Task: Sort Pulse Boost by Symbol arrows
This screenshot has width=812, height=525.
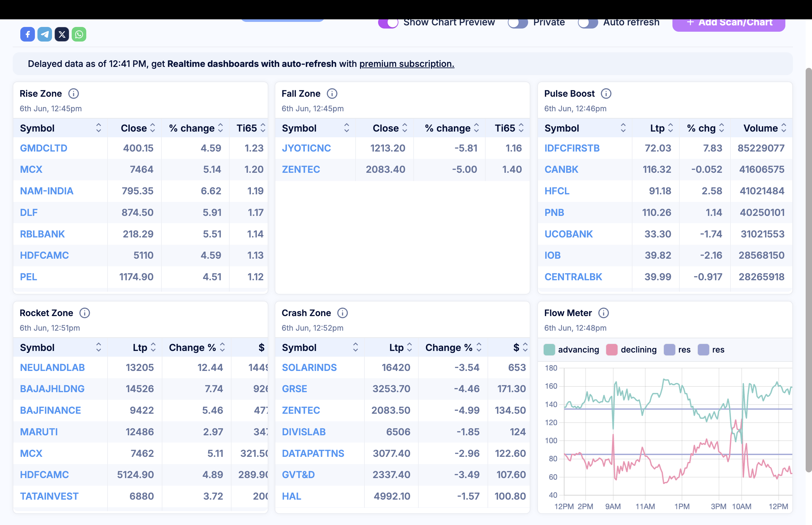Action: (623, 128)
